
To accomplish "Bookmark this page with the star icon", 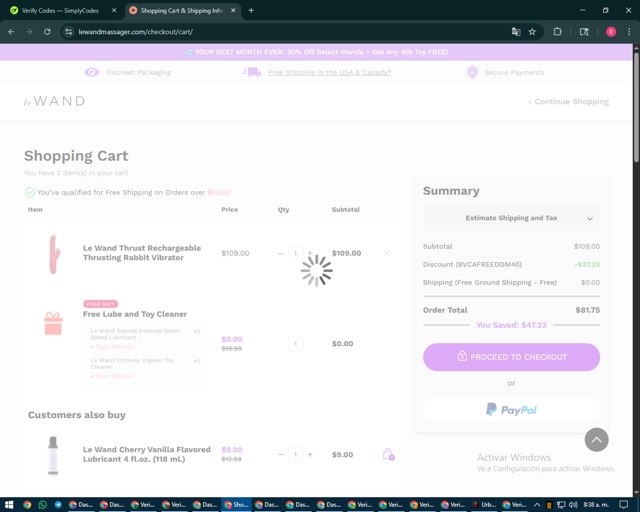I will [x=532, y=31].
